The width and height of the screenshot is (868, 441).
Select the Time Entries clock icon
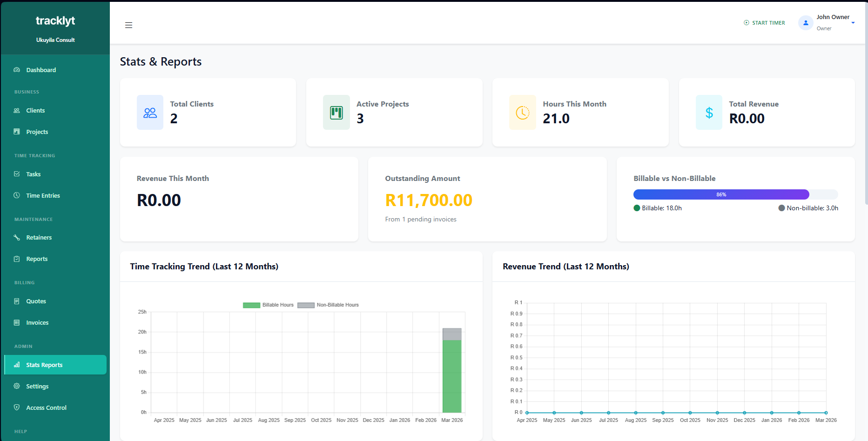click(x=17, y=195)
